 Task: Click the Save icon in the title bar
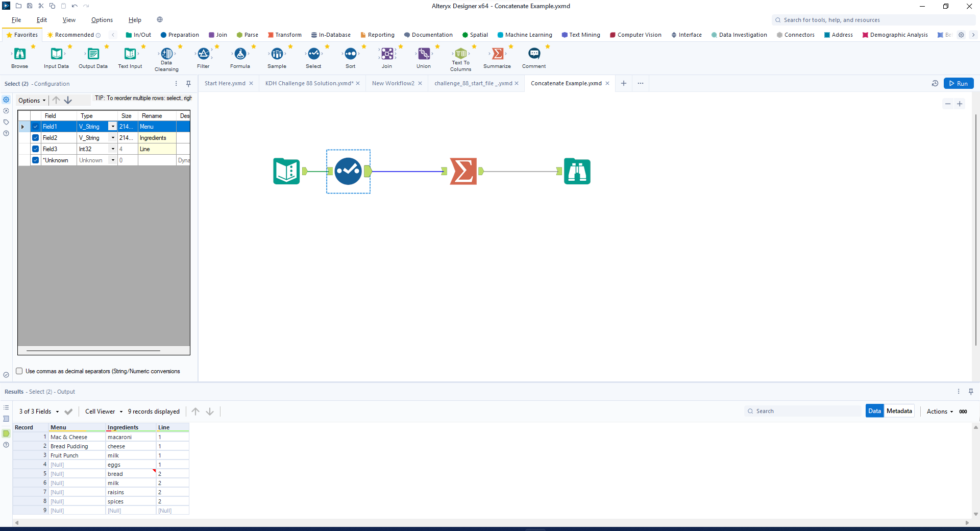[x=30, y=6]
